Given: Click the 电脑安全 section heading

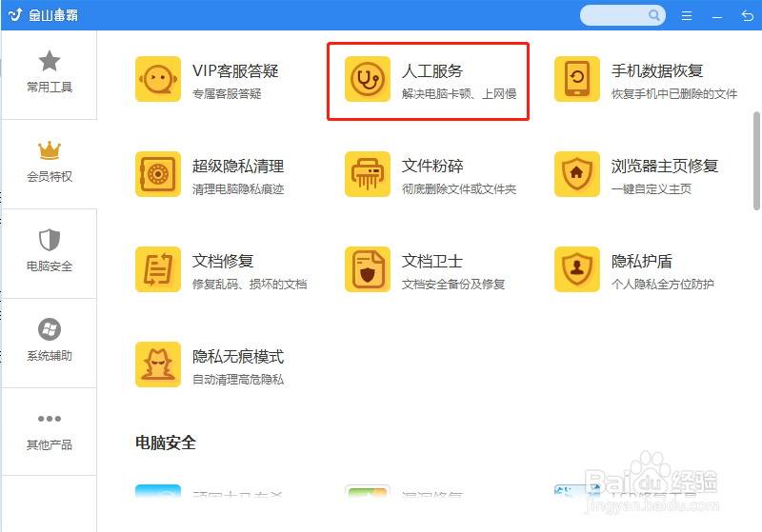Looking at the screenshot, I should (x=165, y=443).
